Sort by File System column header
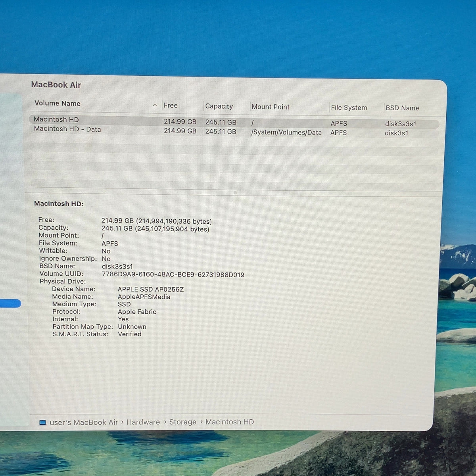 point(349,107)
